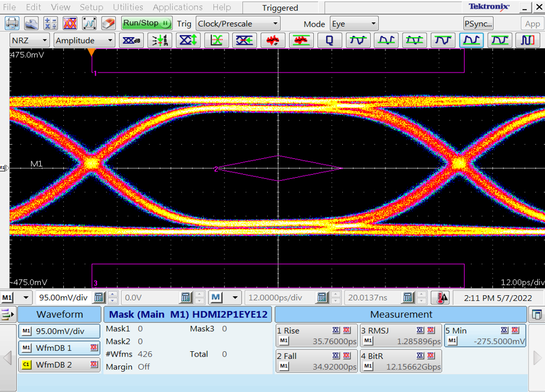Screen dimensions: 545x392
Task: Open the Utilities menu
Action: [128, 7]
